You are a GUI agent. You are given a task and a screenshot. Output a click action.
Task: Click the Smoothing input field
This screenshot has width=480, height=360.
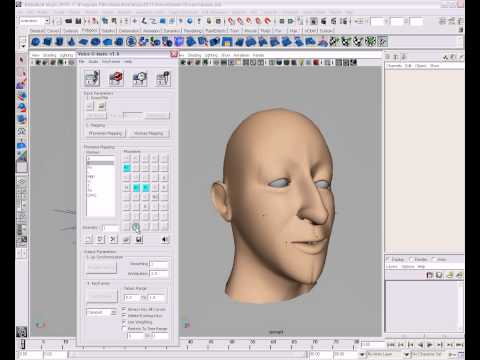click(159, 264)
